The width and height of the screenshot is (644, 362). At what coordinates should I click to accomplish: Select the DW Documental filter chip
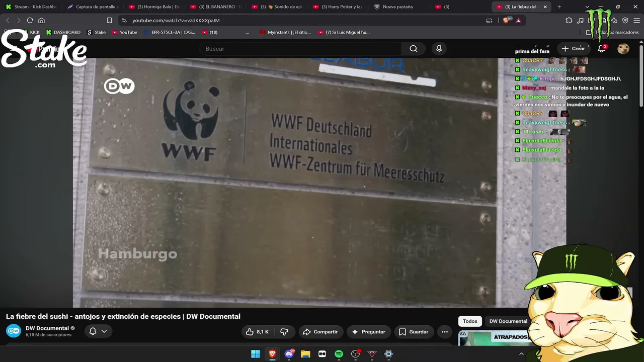[x=508, y=321]
